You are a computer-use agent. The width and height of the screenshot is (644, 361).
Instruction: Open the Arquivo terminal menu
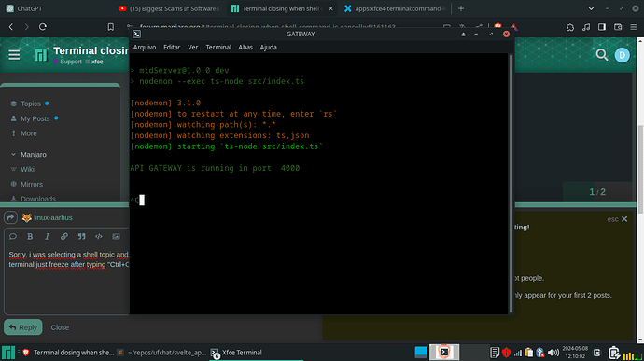click(x=145, y=48)
